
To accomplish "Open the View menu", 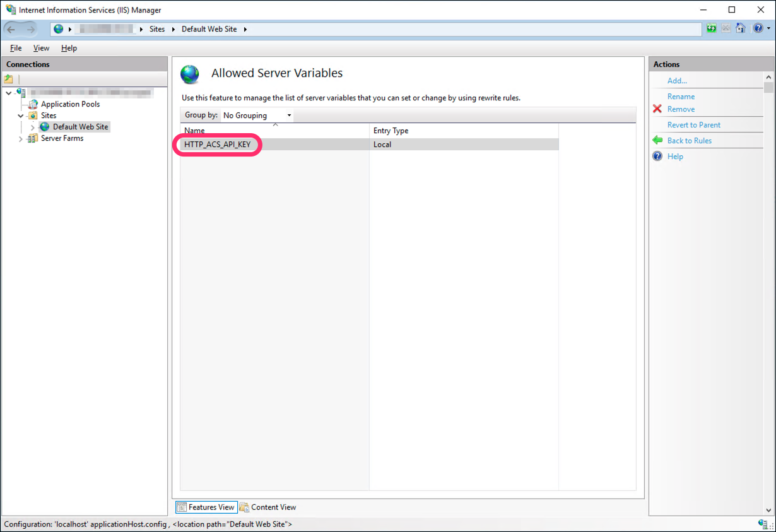I will 41,48.
